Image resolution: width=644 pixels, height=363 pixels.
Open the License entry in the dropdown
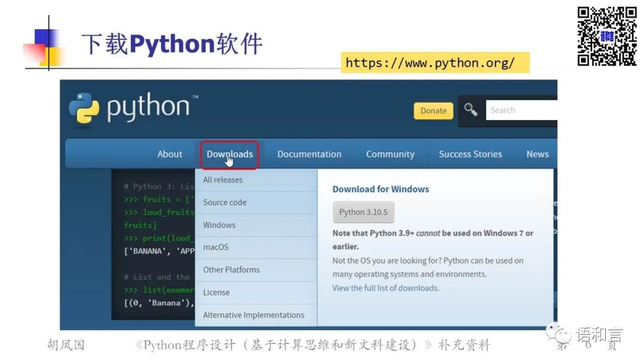(x=256, y=293)
